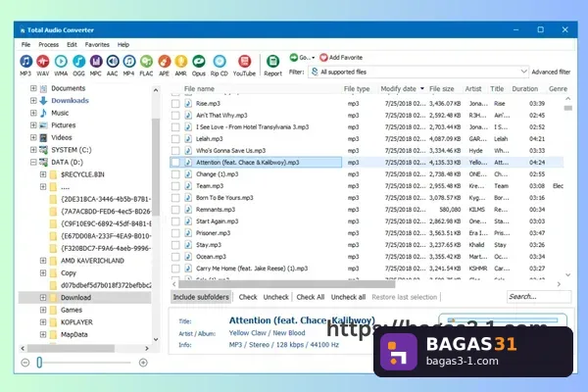Viewport: 588px width, 392px height.
Task: Open the Advanced filter link
Action: 551,72
